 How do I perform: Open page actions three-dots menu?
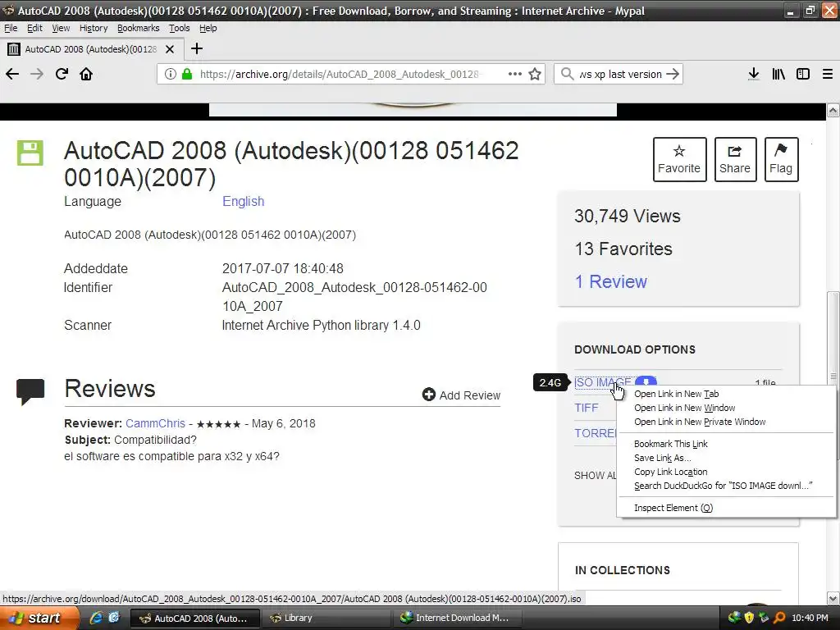515,74
